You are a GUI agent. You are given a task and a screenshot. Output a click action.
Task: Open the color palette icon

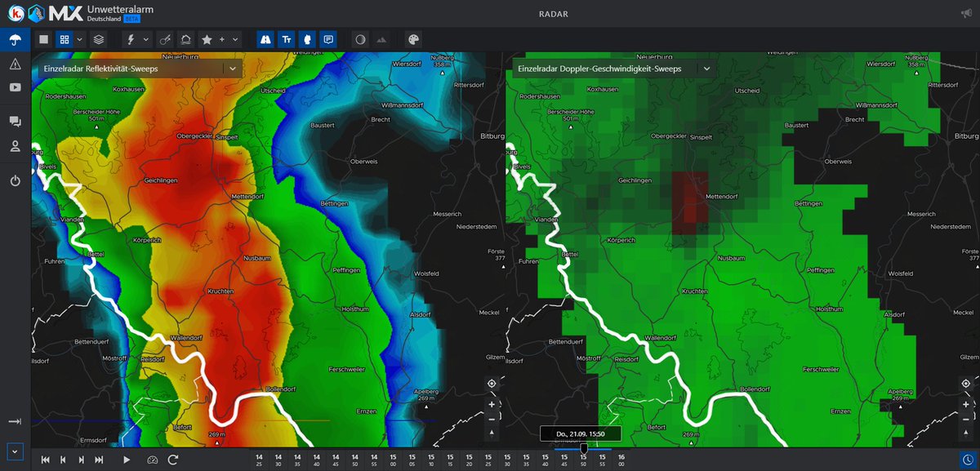[x=413, y=39]
